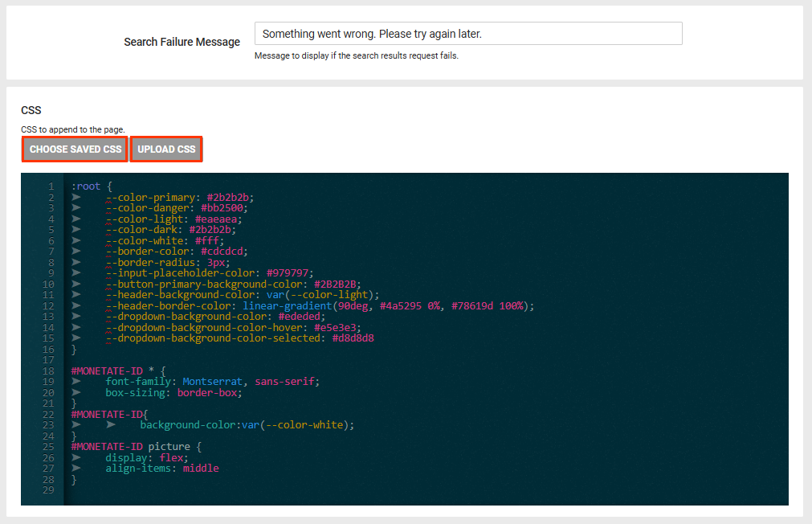Click the --dropdown-background-color value #ededed
This screenshot has width=812, height=524.
pyautogui.click(x=300, y=317)
